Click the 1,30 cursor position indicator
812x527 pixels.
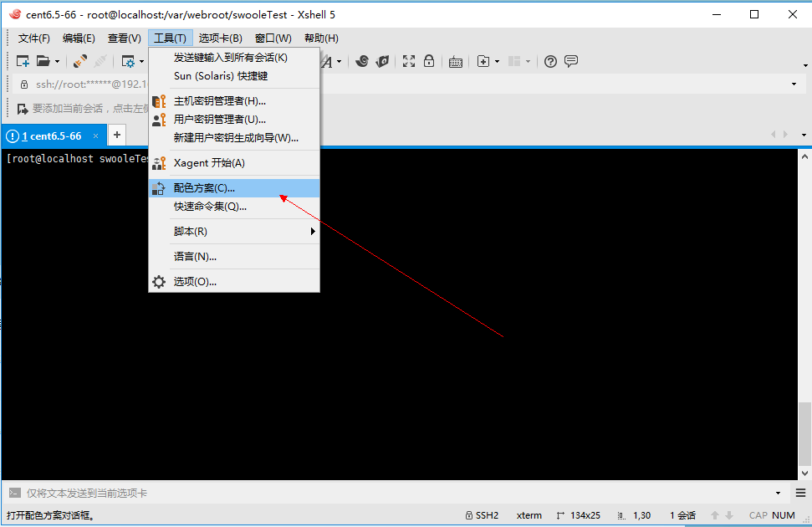coord(635,515)
